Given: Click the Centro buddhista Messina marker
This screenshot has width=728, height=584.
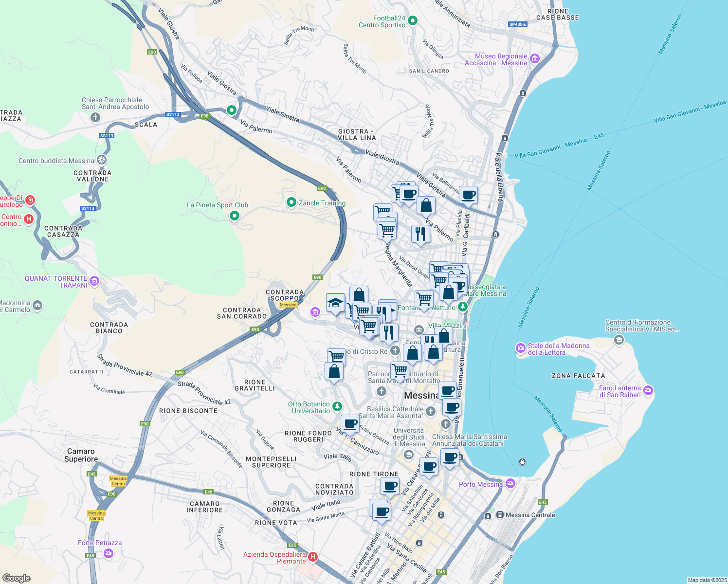Looking at the screenshot, I should 102,160.
